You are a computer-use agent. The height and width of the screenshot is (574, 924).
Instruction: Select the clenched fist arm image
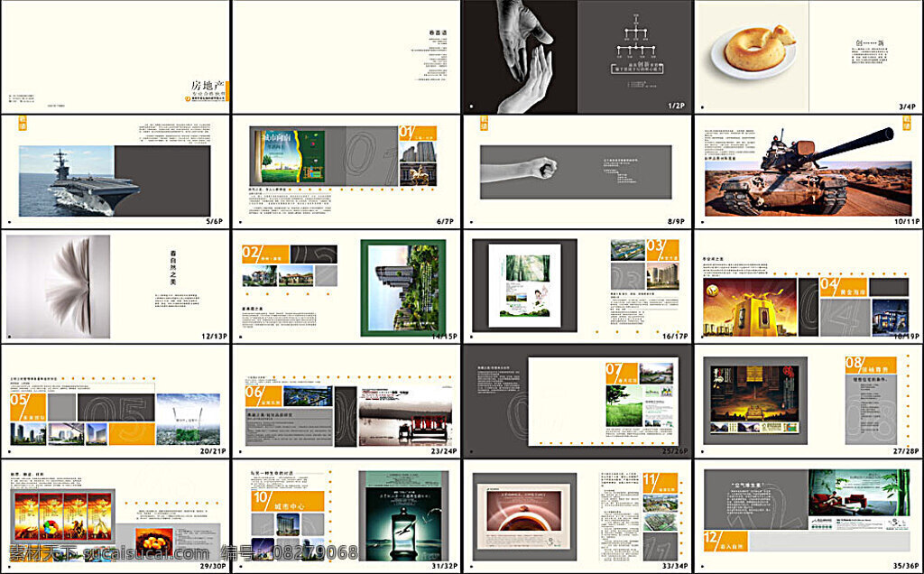click(x=519, y=170)
